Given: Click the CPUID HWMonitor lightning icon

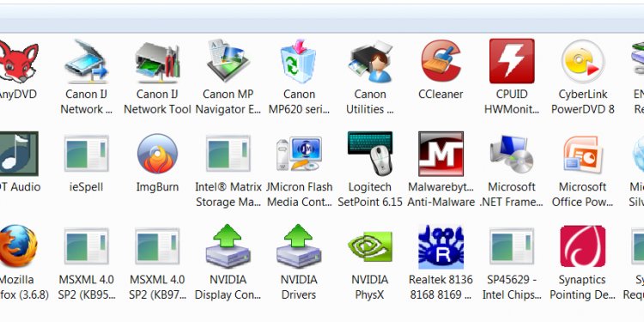Looking at the screenshot, I should [512, 61].
